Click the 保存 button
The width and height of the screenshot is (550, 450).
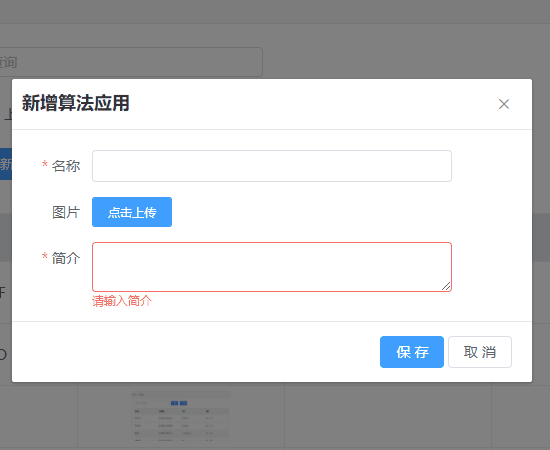click(412, 352)
